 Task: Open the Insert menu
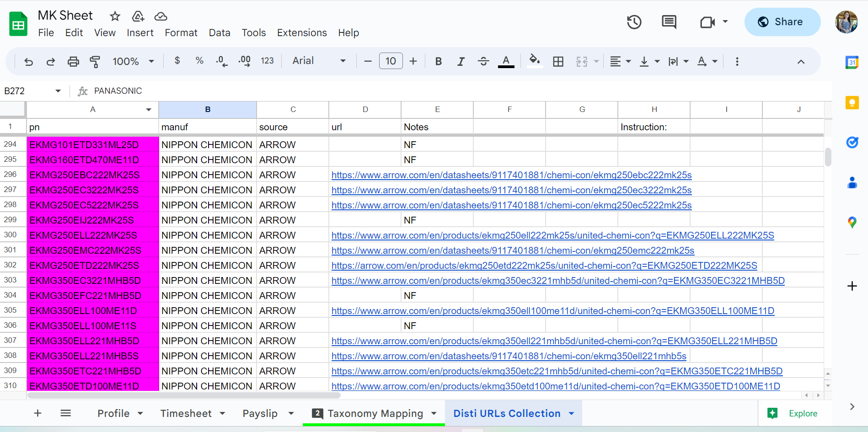pos(140,33)
